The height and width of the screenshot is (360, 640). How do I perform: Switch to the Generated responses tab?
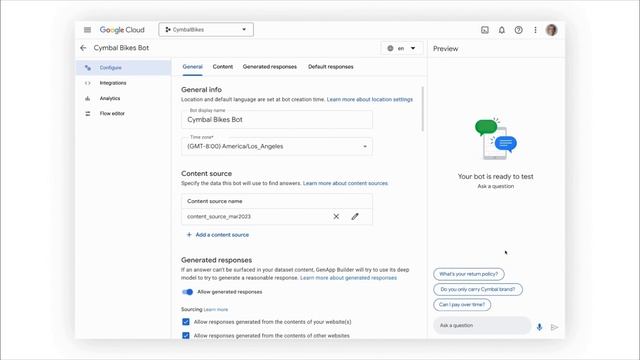270,67
